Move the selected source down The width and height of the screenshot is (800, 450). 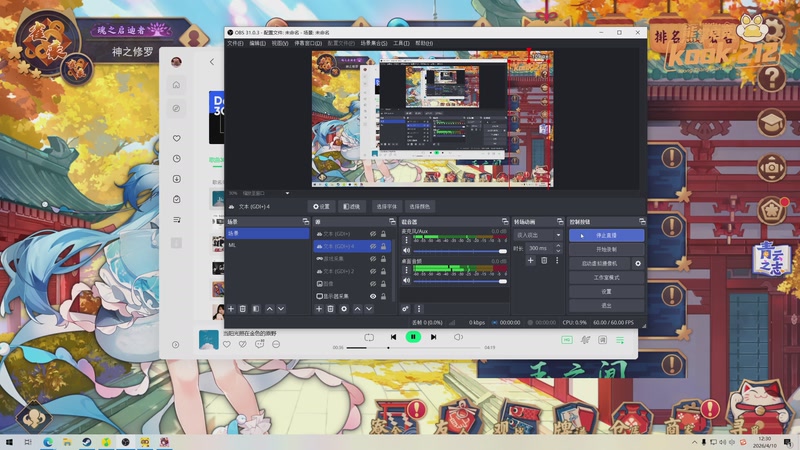pyautogui.click(x=369, y=309)
